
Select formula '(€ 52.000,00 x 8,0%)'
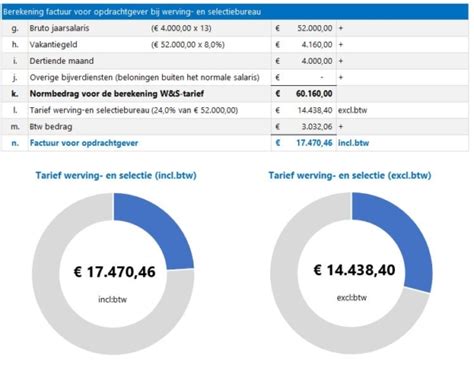tap(188, 45)
